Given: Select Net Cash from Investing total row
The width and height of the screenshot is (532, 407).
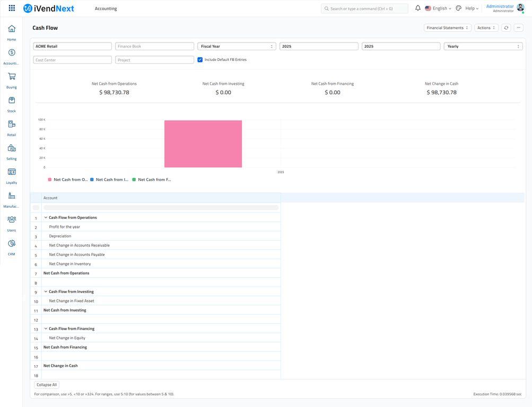Looking at the screenshot, I should (x=161, y=310).
